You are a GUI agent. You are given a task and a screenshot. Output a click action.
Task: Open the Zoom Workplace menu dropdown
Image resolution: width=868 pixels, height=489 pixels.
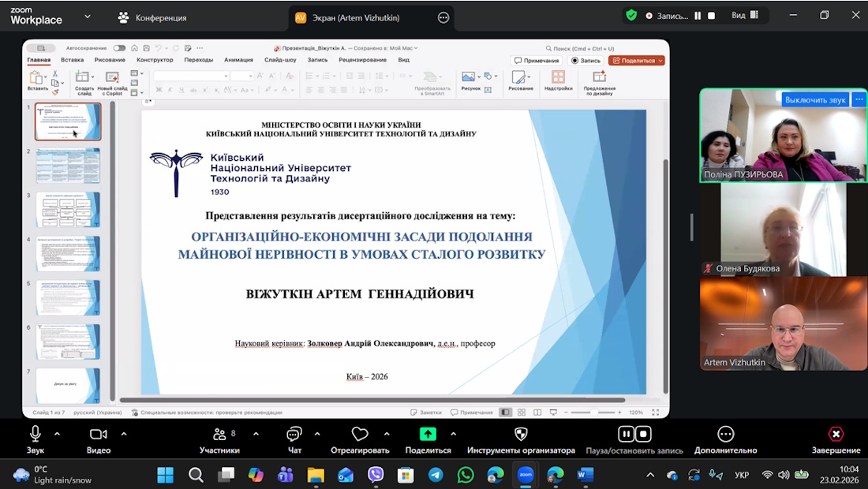(x=87, y=17)
